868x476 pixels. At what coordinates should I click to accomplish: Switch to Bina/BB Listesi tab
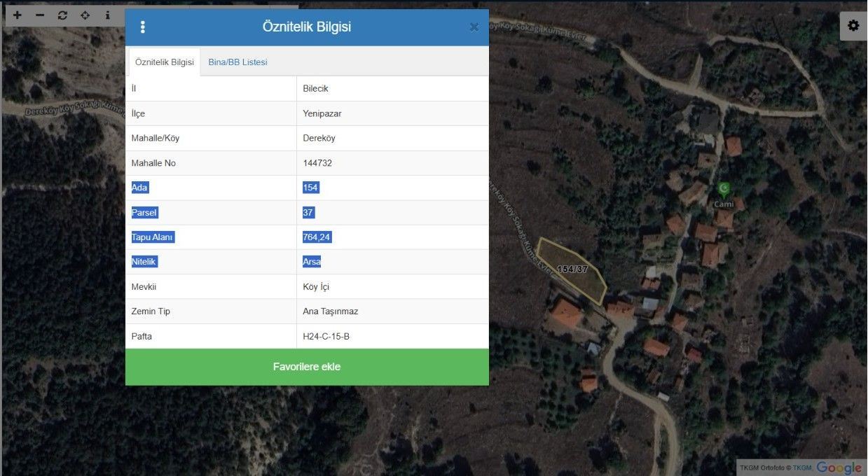pyautogui.click(x=237, y=62)
